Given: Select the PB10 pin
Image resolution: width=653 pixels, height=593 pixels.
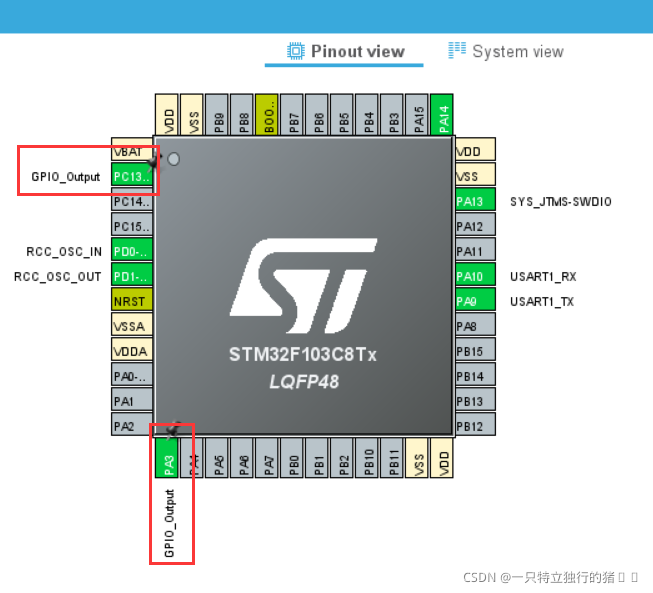Looking at the screenshot, I should 366,458.
